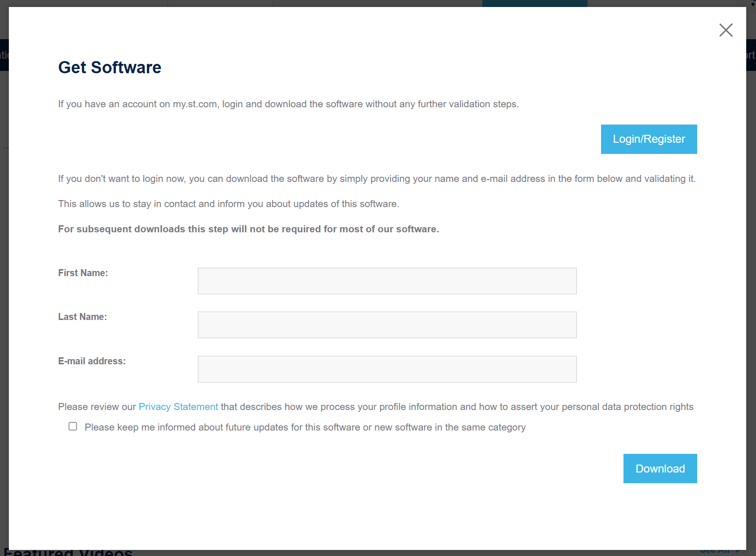Click the 'E-mail address:' label
Viewport: 756px width, 556px height.
(x=92, y=361)
